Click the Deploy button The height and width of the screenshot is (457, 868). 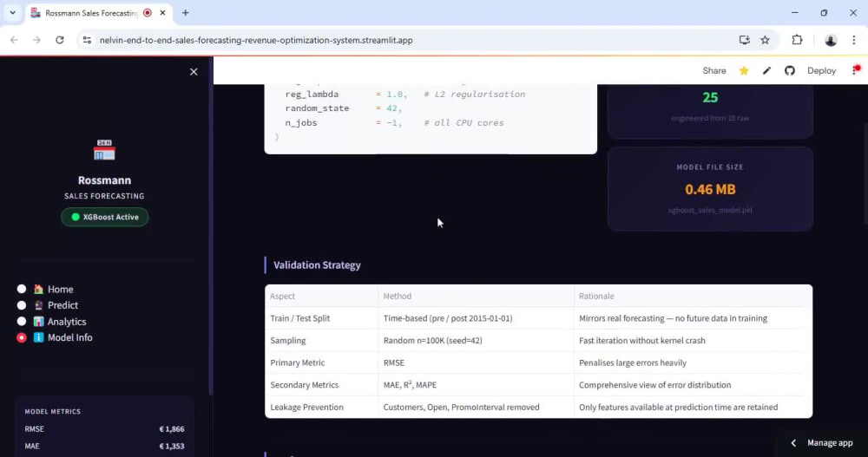tap(821, 71)
